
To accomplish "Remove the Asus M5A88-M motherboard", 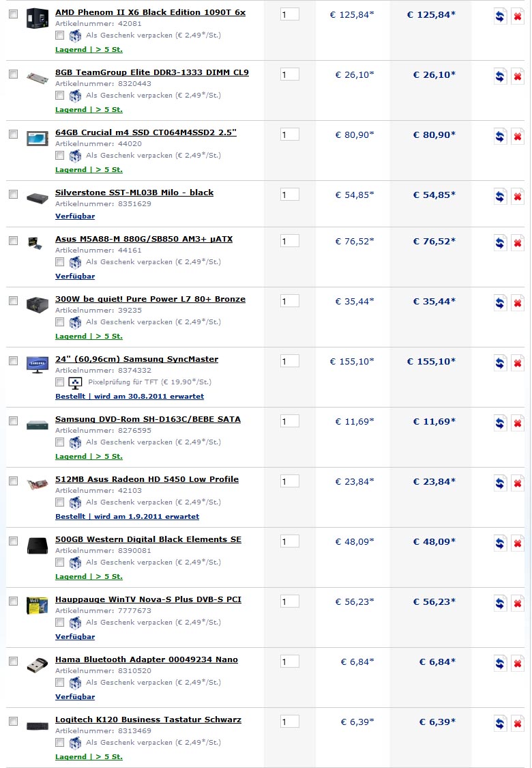I will 517,243.
